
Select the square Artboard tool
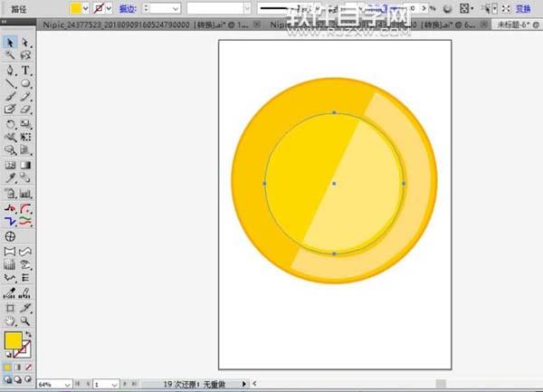[10, 308]
